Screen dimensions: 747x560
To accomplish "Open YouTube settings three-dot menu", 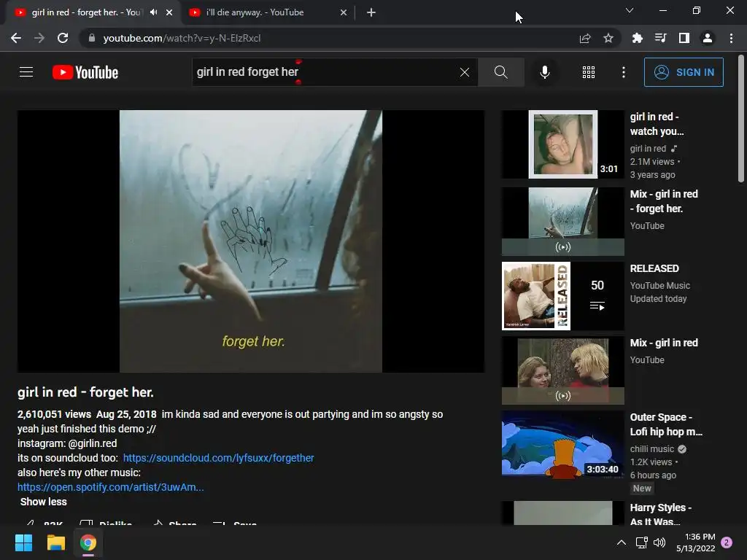I will pos(624,72).
